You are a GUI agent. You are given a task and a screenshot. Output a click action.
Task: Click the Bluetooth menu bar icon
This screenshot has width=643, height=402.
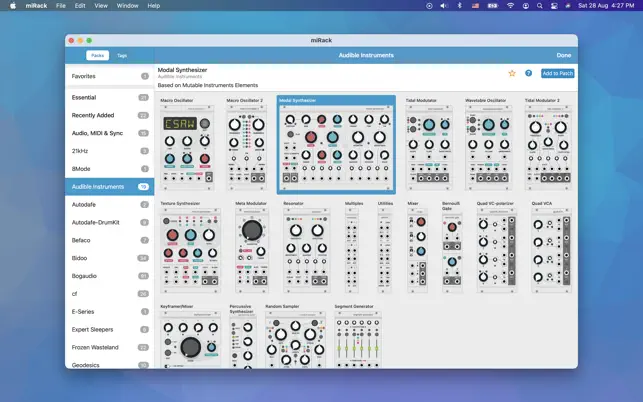coord(460,6)
